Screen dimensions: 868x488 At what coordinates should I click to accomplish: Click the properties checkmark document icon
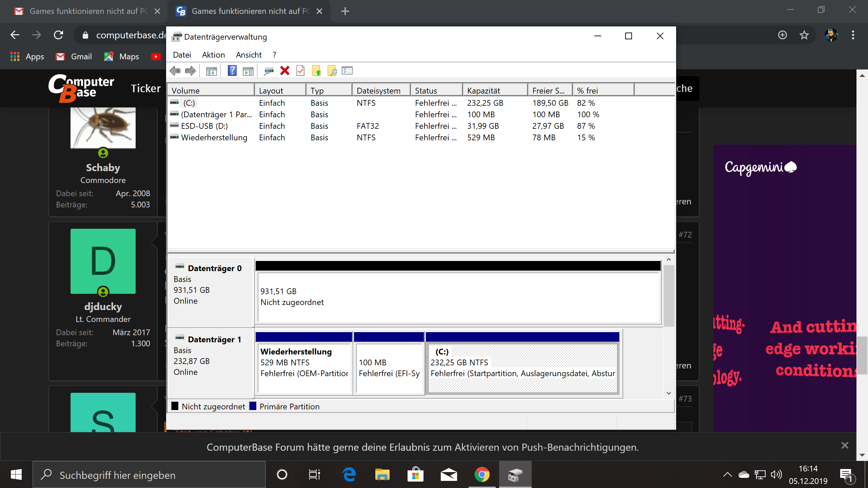(x=300, y=71)
